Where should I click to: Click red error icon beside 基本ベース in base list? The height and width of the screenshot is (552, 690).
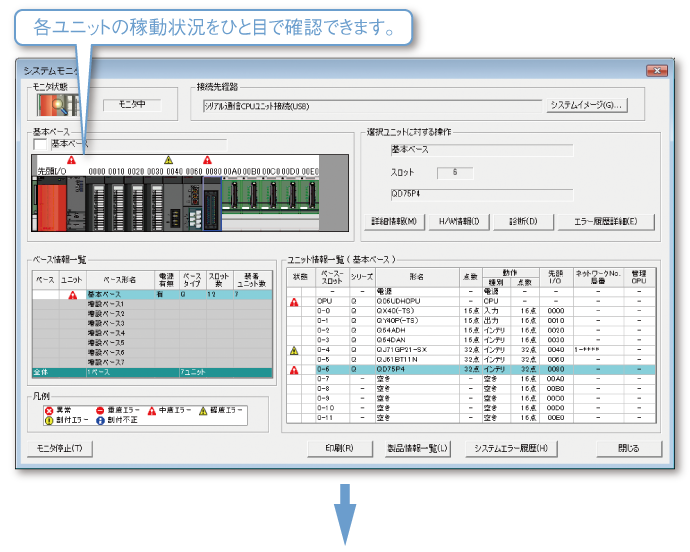point(71,295)
